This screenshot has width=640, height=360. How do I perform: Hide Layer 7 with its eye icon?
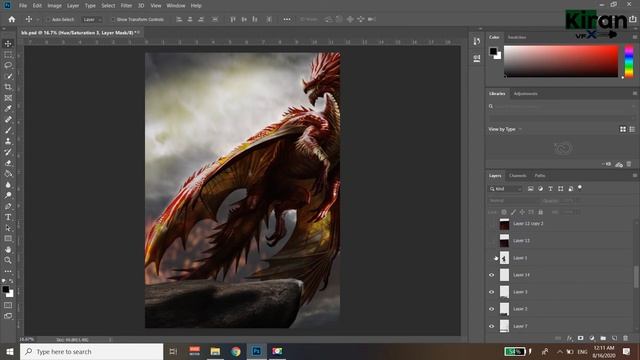pyautogui.click(x=491, y=326)
